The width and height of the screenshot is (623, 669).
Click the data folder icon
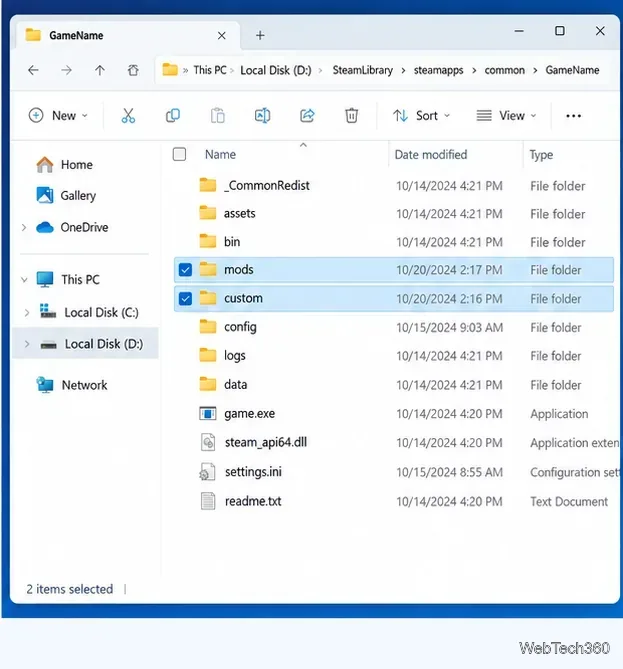point(208,384)
